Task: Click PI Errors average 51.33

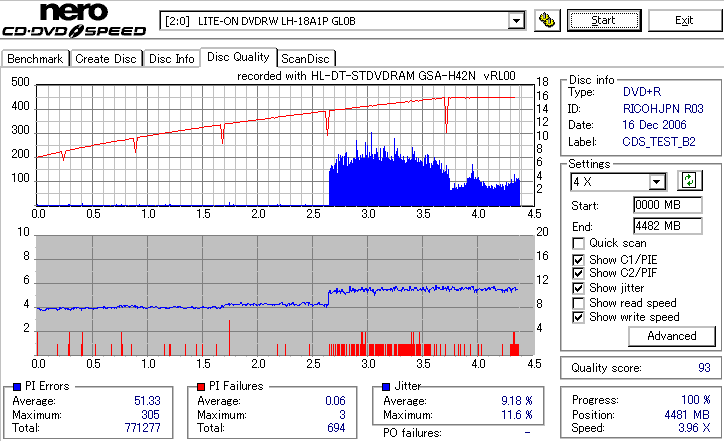Action: tap(147, 401)
